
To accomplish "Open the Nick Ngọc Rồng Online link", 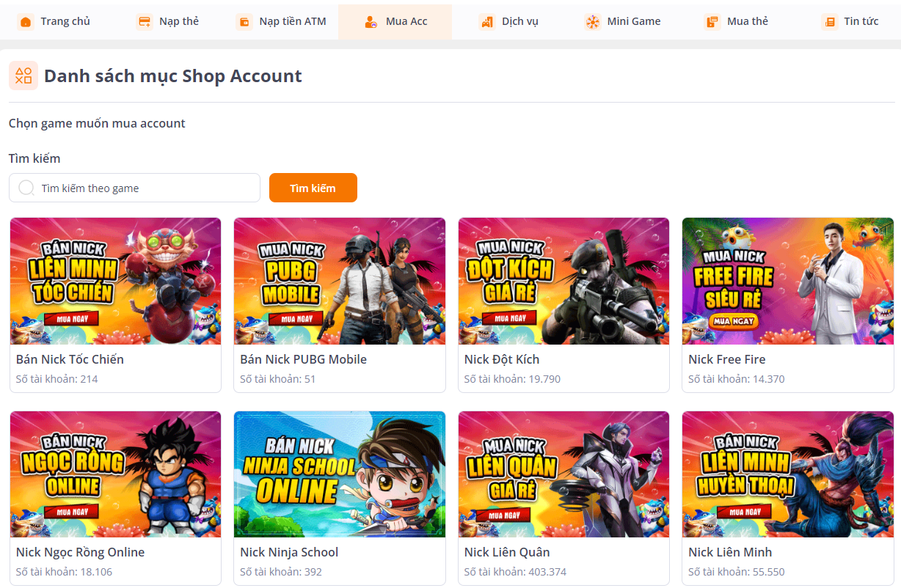I will 80,552.
